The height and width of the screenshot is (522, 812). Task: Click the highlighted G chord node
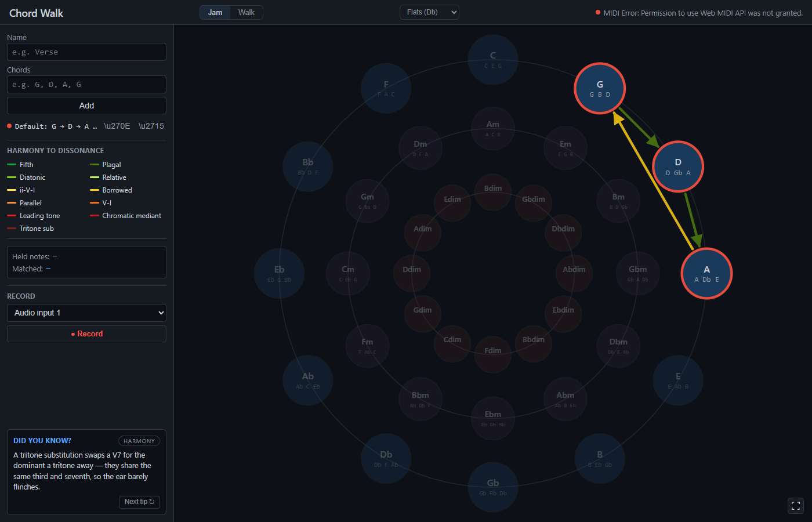[x=600, y=88]
